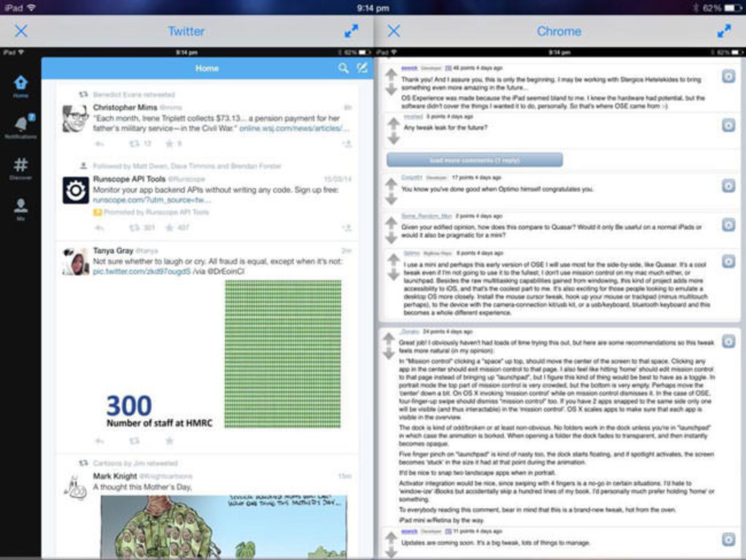This screenshot has width=746, height=560.
Task: Open runscope.com promoted link
Action: (152, 200)
